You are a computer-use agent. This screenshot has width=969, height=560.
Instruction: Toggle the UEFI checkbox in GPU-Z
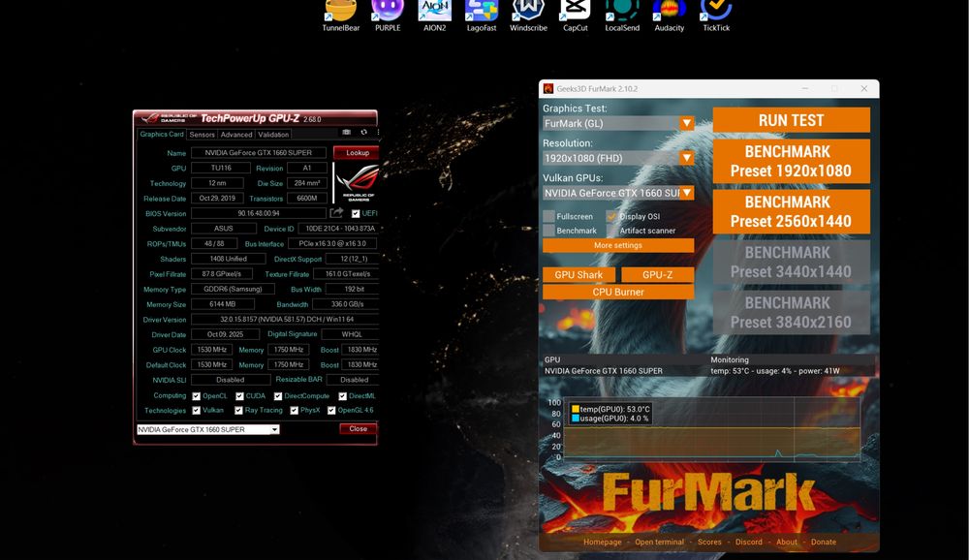(x=356, y=213)
